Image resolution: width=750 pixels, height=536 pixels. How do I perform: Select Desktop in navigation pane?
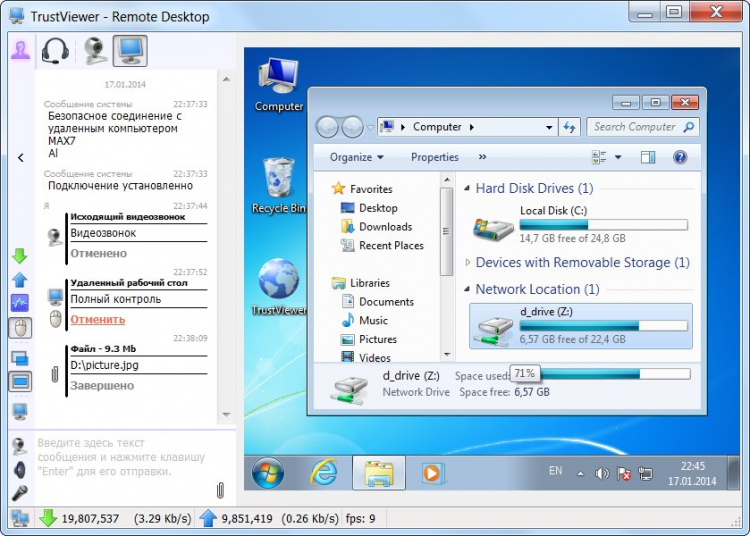pos(369,208)
